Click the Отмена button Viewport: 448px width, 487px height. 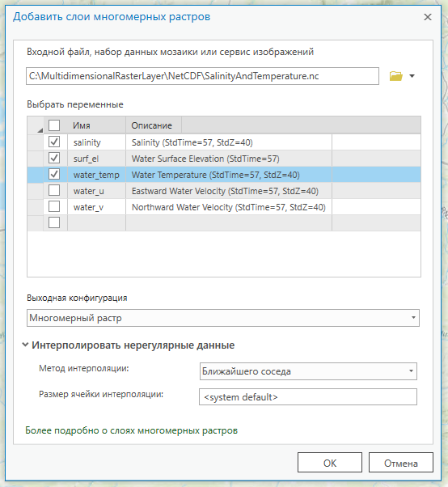tap(401, 463)
